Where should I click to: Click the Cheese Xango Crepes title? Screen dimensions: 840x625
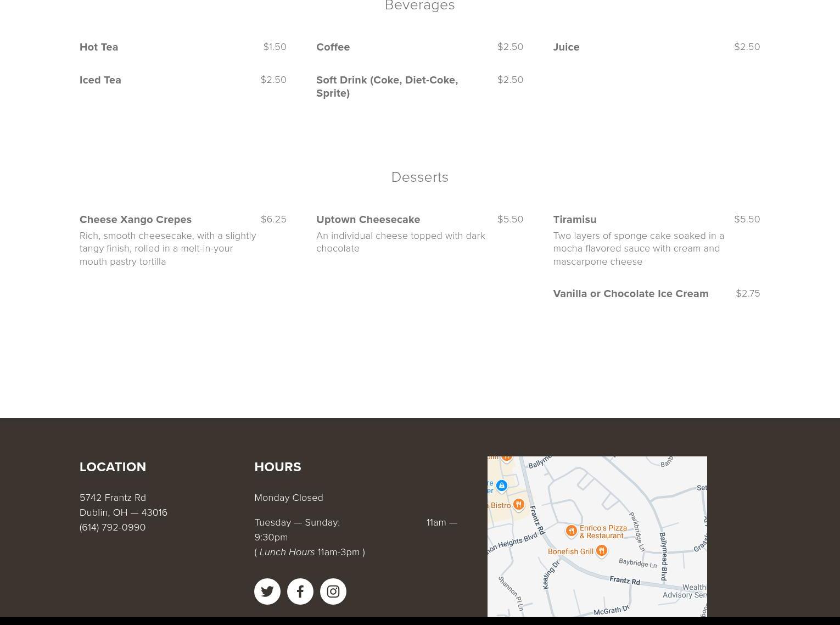[x=136, y=220]
